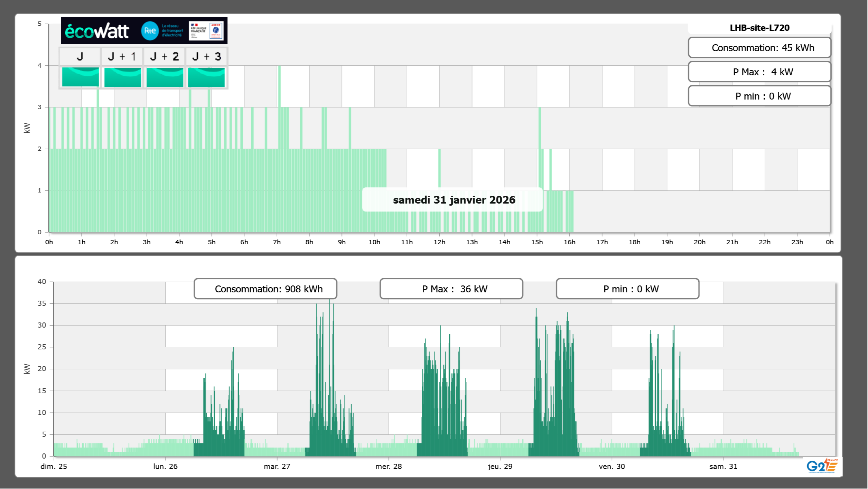
Task: Click the LHB-site-L720 site title
Action: tap(759, 28)
